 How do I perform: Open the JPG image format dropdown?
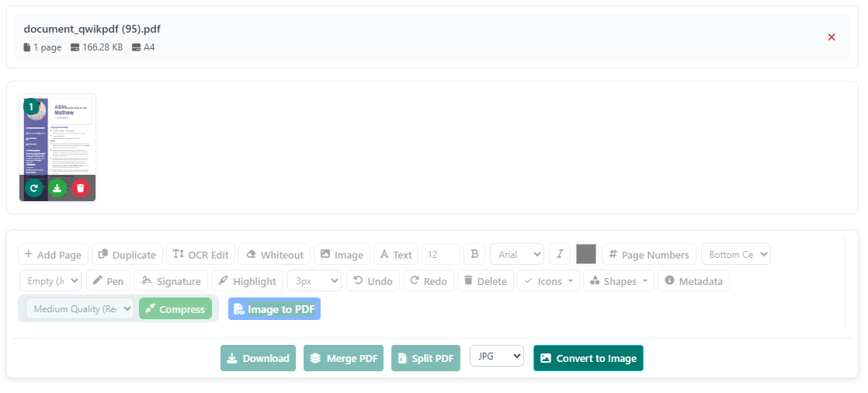(x=497, y=356)
